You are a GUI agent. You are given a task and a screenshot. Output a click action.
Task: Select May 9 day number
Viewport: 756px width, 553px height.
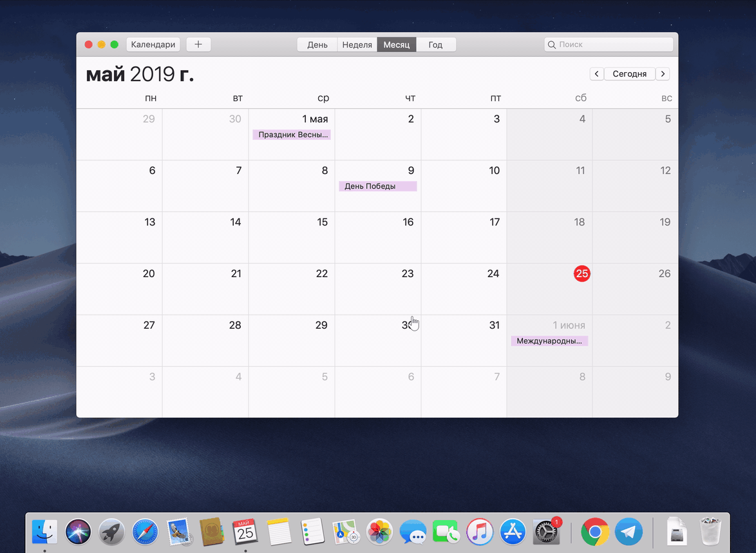[411, 170]
